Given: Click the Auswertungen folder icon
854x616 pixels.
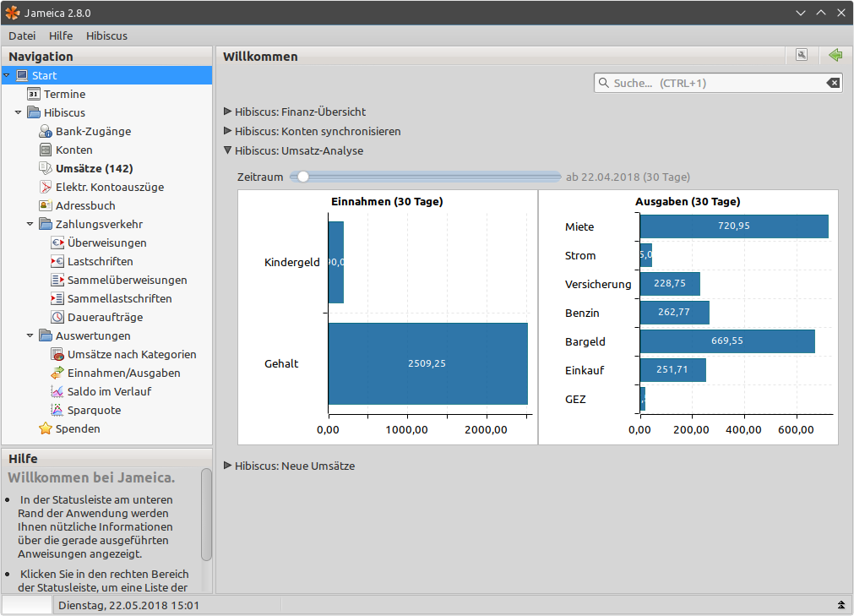Looking at the screenshot, I should point(46,335).
